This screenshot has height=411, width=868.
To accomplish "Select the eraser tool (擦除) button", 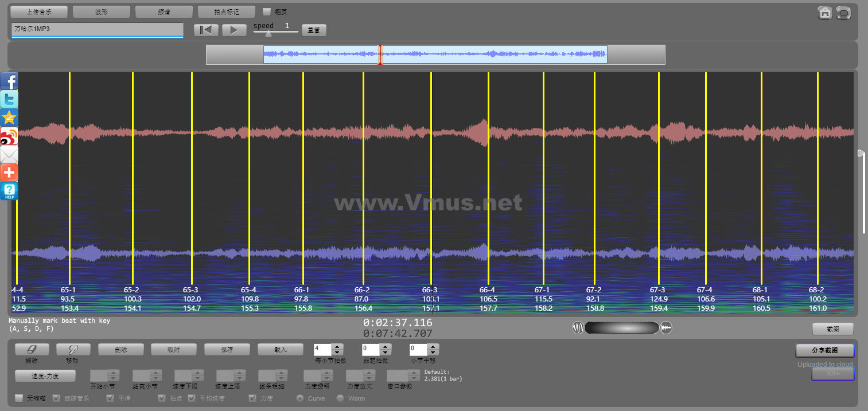I will point(32,349).
